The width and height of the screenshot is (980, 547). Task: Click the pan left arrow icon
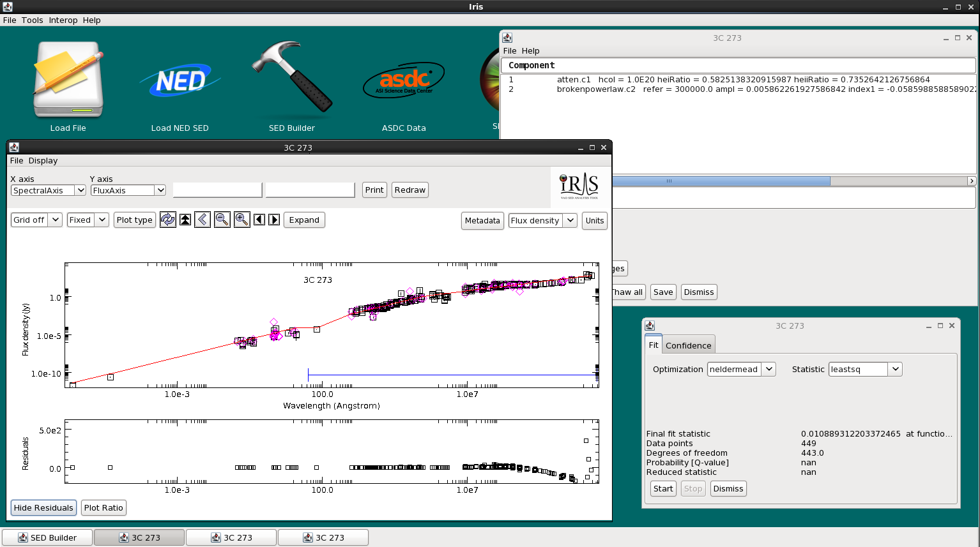pyautogui.click(x=259, y=220)
